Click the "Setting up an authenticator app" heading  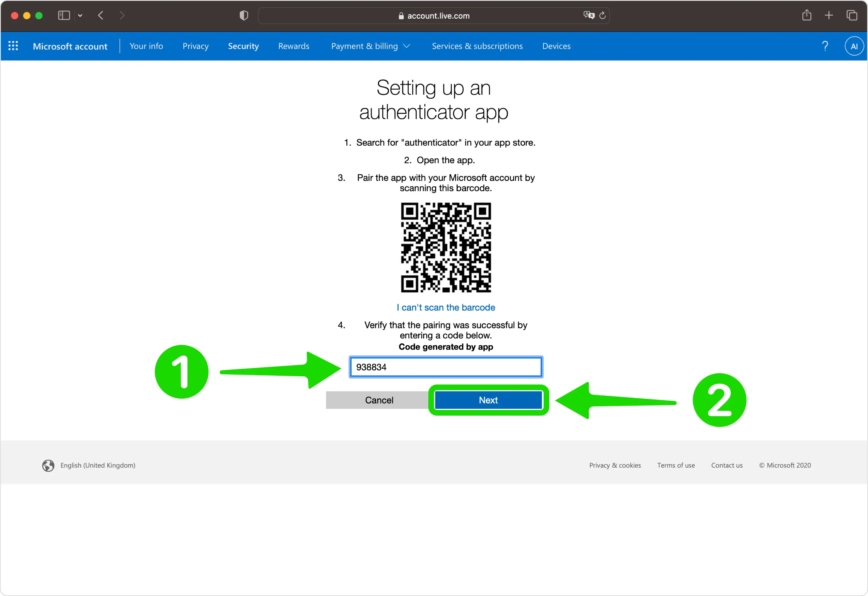coord(434,100)
